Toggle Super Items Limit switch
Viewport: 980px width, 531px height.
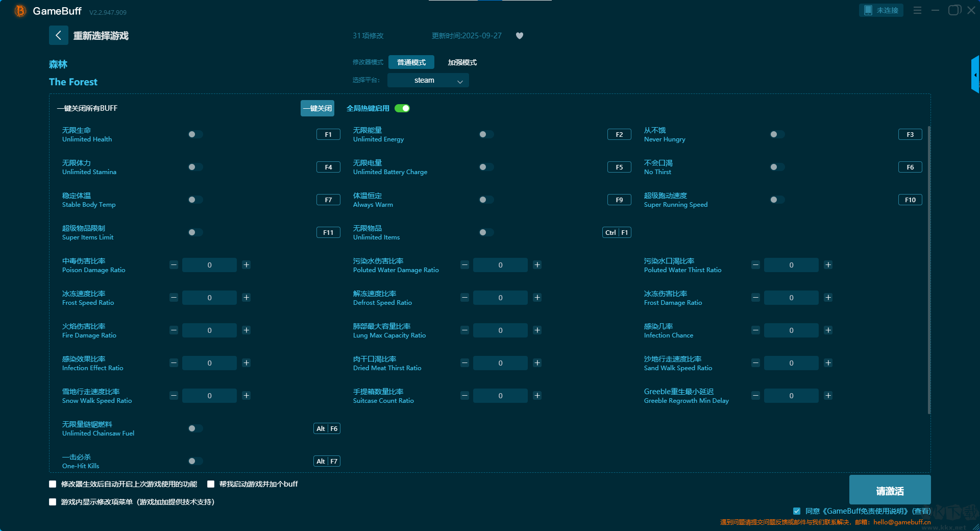195,232
